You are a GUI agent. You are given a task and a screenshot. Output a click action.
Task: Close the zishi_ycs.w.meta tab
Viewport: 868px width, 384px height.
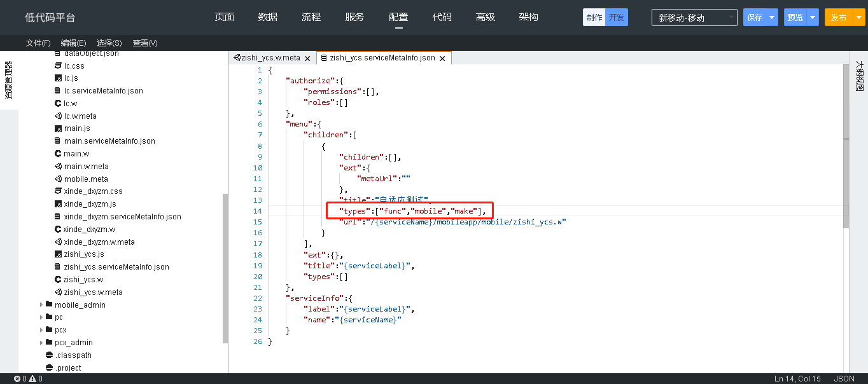[x=307, y=58]
